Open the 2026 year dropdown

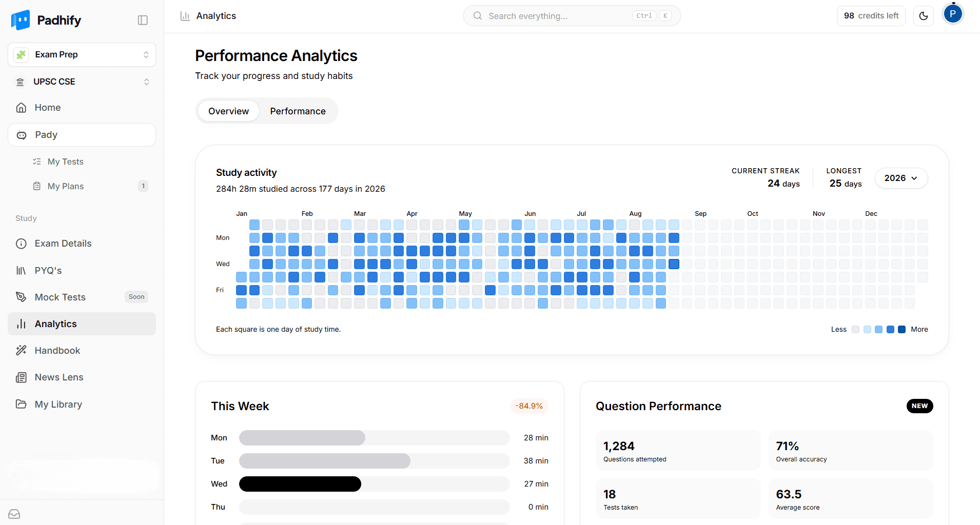[x=901, y=178]
